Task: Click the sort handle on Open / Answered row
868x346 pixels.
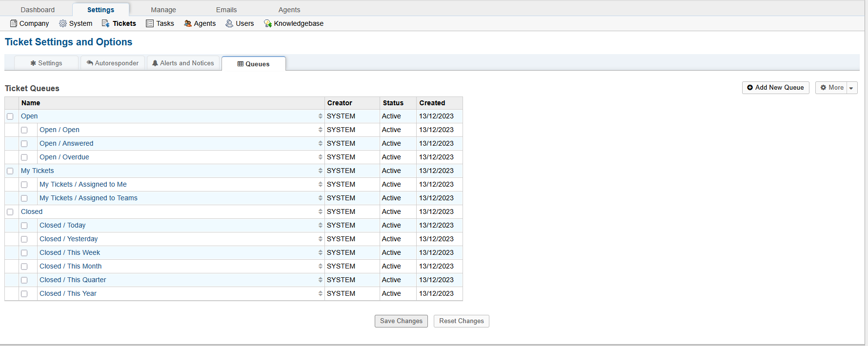Action: (321, 143)
